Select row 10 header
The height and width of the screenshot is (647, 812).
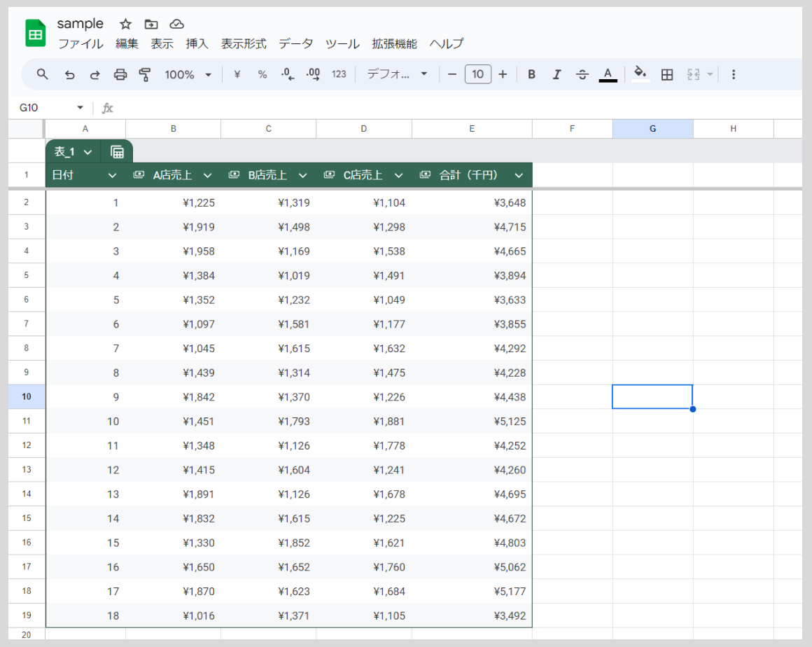coord(27,397)
